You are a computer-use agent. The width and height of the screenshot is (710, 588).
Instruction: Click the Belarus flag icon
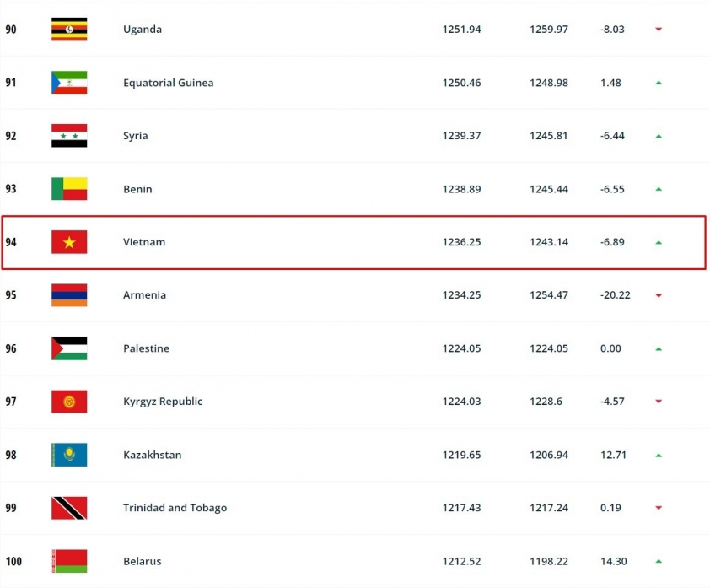(69, 561)
